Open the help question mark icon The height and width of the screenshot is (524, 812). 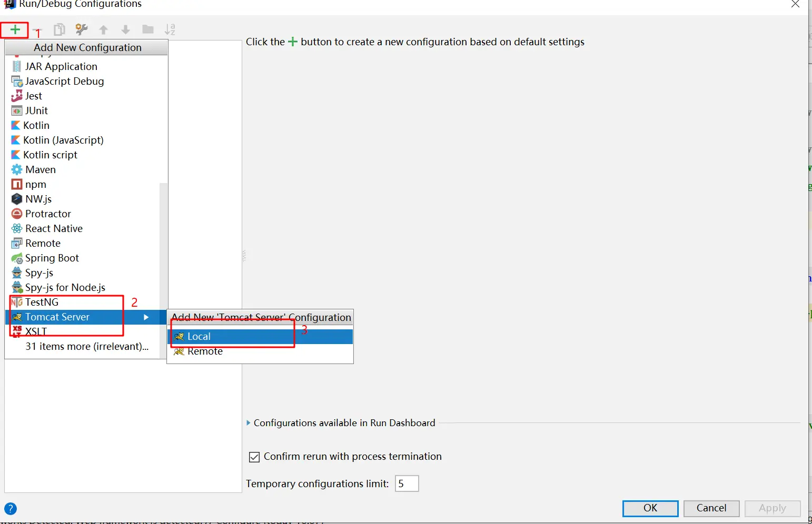[x=11, y=509]
